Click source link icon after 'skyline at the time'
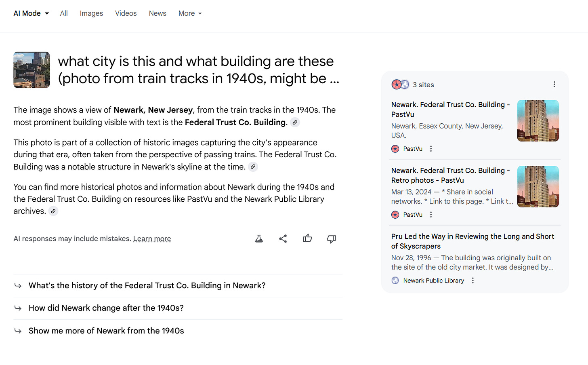 (x=253, y=167)
